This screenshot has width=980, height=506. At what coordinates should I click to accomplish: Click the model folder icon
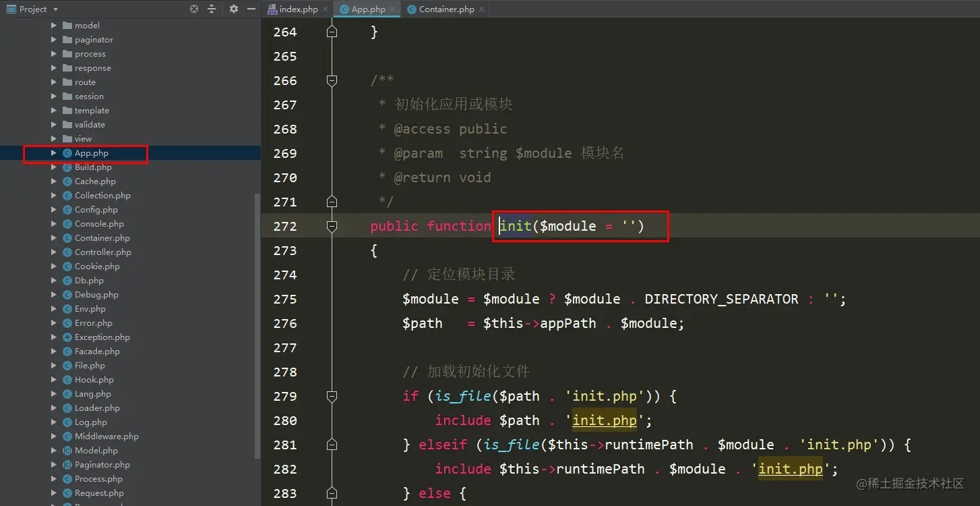click(x=67, y=26)
